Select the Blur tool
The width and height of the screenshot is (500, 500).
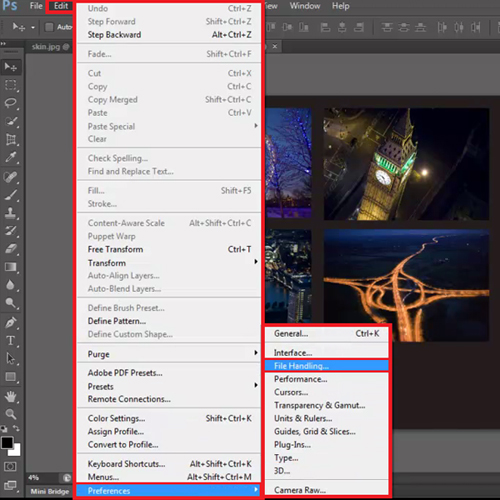click(x=11, y=285)
